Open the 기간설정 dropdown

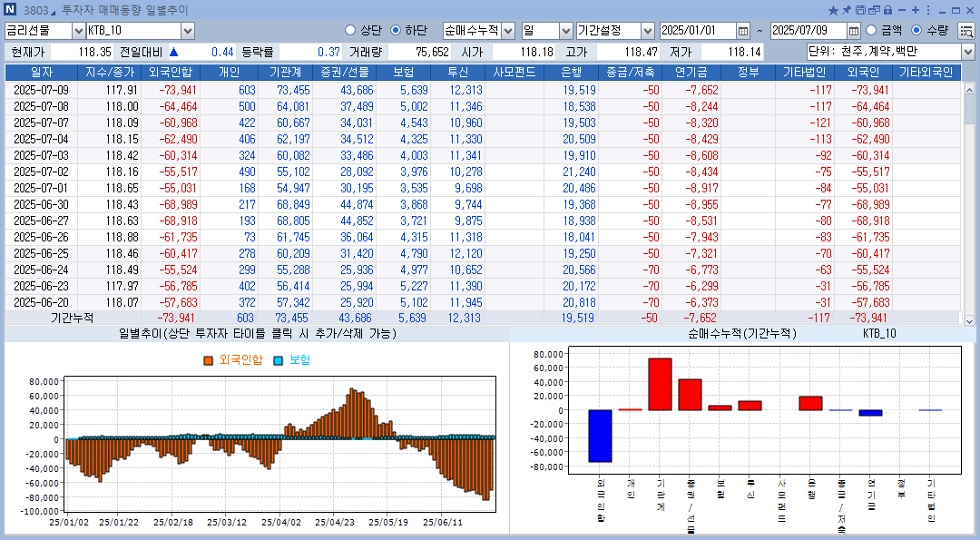(648, 31)
